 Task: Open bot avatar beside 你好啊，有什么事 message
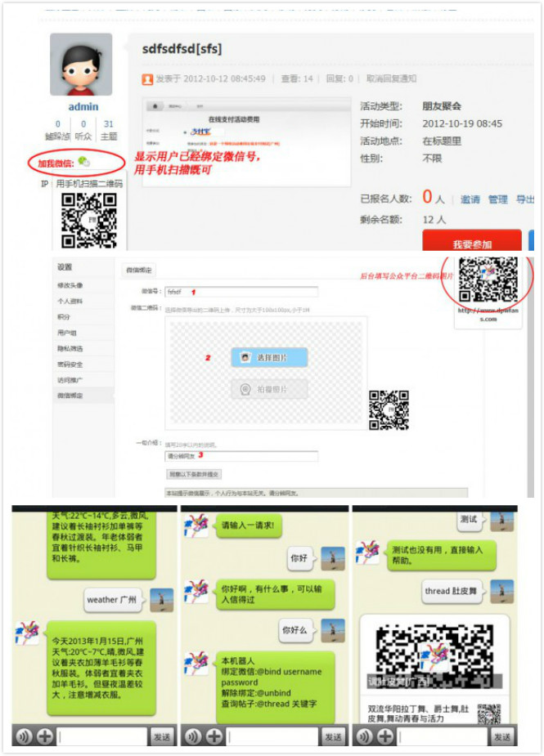[196, 592]
